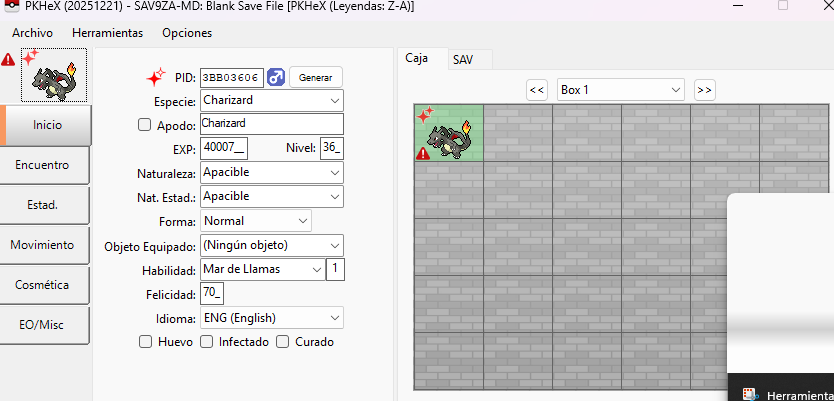Click the male gender symbol icon
Viewport: 834px width, 401px height.
pos(275,77)
